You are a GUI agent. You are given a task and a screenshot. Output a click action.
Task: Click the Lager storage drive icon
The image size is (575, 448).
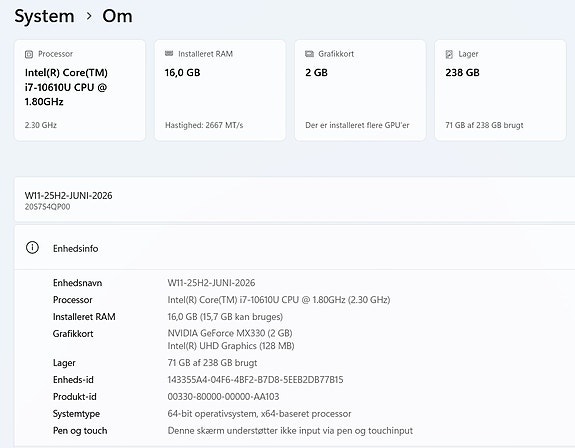[449, 54]
